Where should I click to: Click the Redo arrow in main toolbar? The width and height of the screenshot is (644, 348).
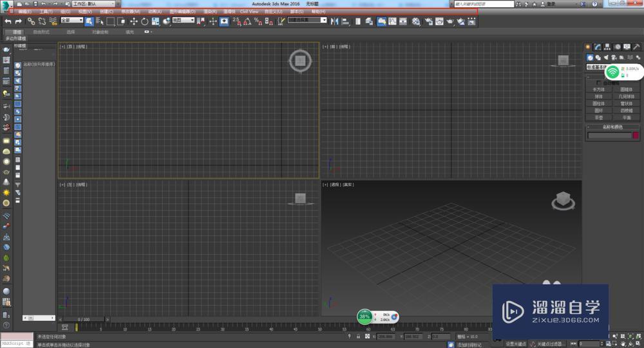pyautogui.click(x=19, y=21)
